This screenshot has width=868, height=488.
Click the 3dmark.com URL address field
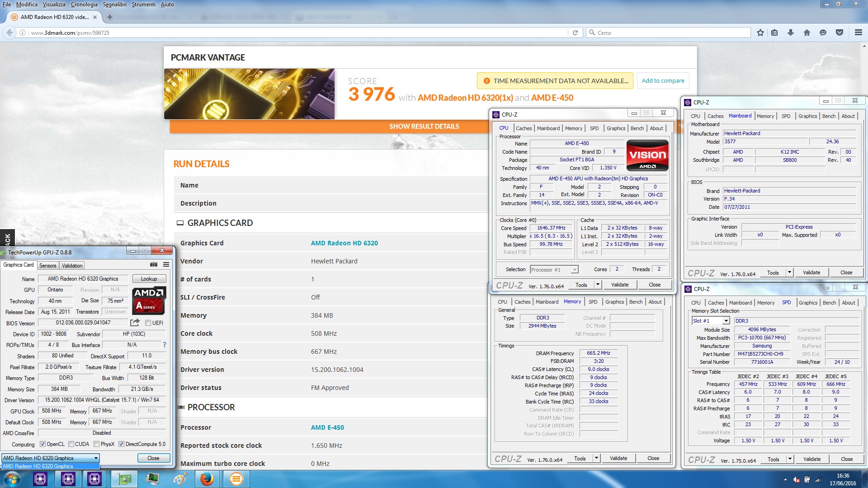298,33
